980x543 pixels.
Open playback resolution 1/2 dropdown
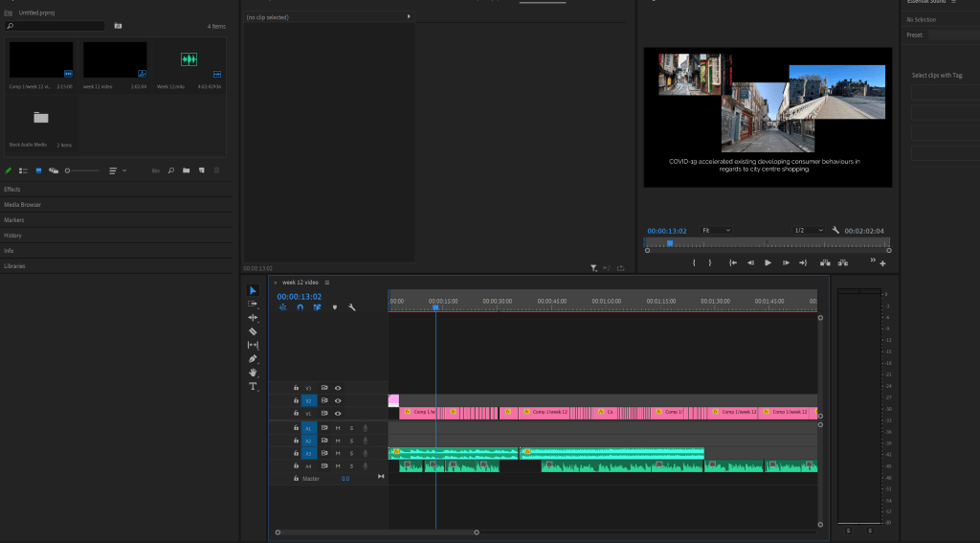809,231
